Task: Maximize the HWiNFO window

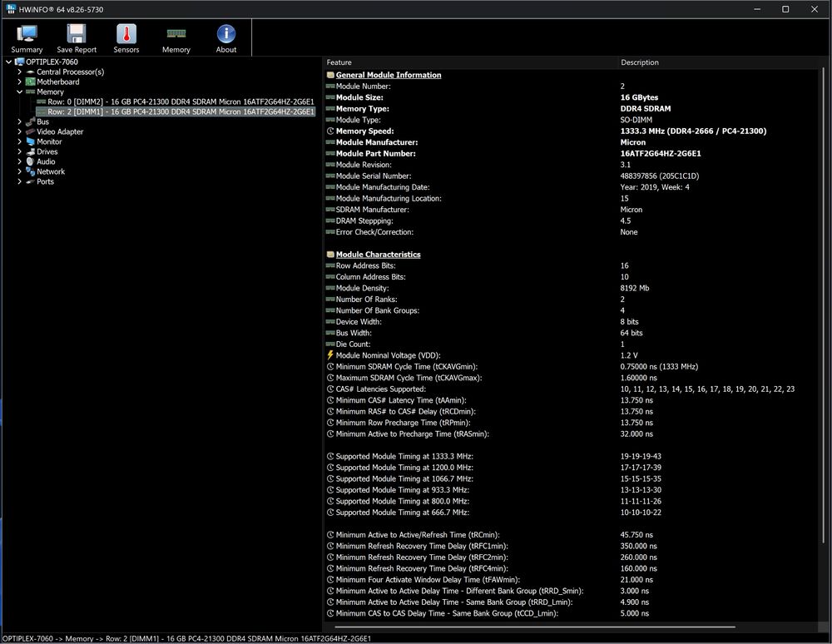Action: click(x=785, y=9)
